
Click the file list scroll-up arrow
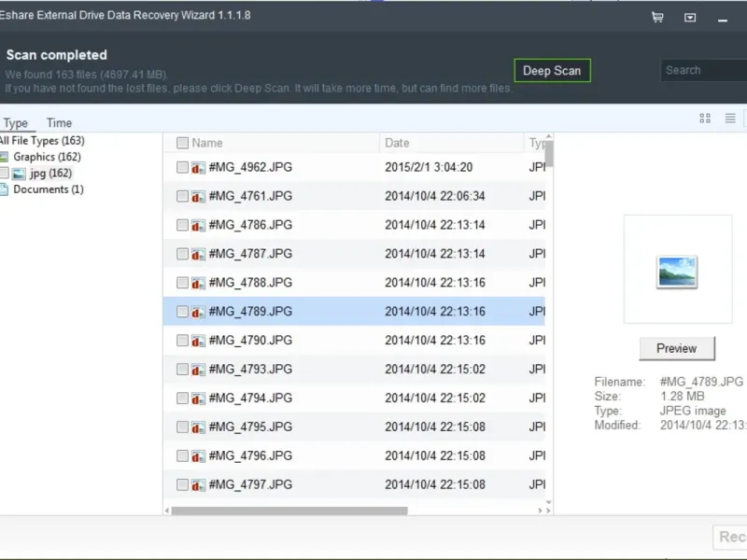[549, 136]
